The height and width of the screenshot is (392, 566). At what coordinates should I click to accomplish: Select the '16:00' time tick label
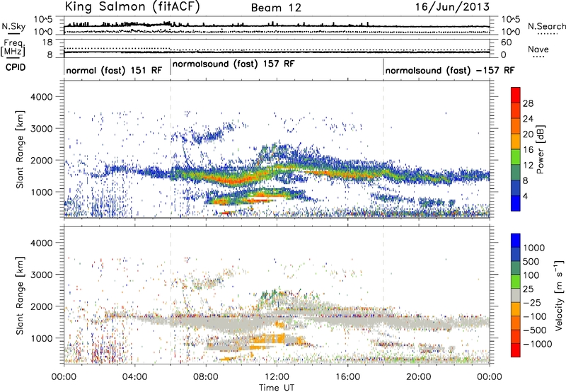click(347, 377)
